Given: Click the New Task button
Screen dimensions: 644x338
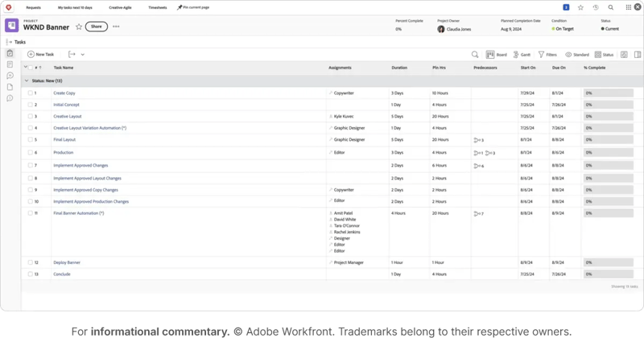Looking at the screenshot, I should pos(41,54).
